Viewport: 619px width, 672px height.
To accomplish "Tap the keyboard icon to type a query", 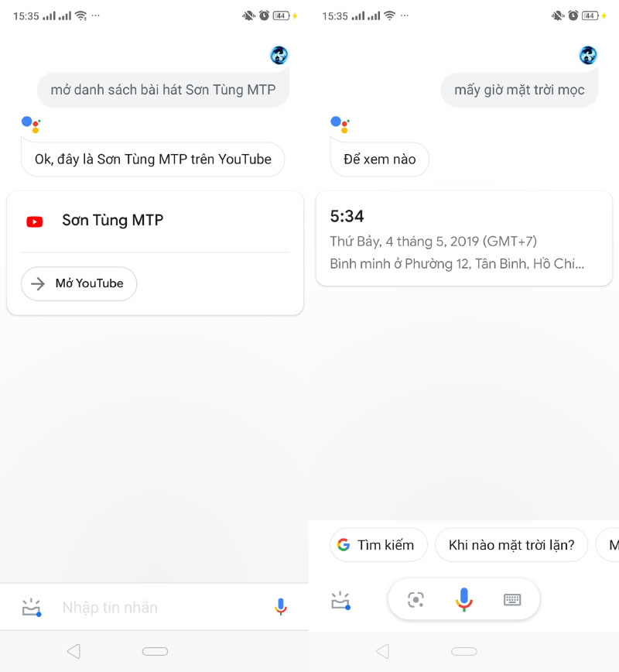I will coord(512,599).
